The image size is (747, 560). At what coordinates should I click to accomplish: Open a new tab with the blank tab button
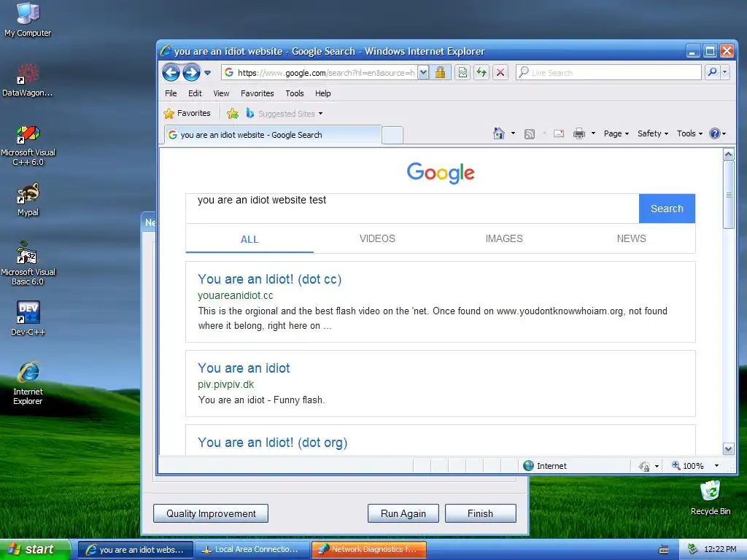tap(392, 135)
